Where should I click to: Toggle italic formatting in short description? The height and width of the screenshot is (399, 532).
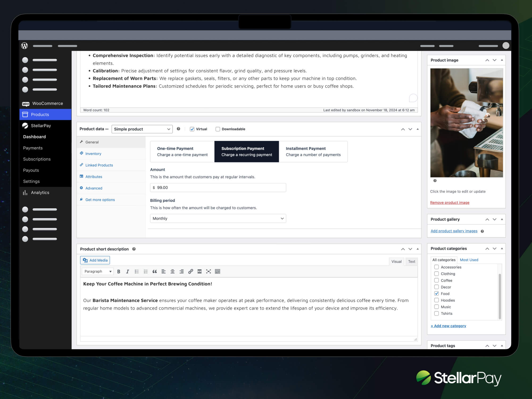coord(128,272)
